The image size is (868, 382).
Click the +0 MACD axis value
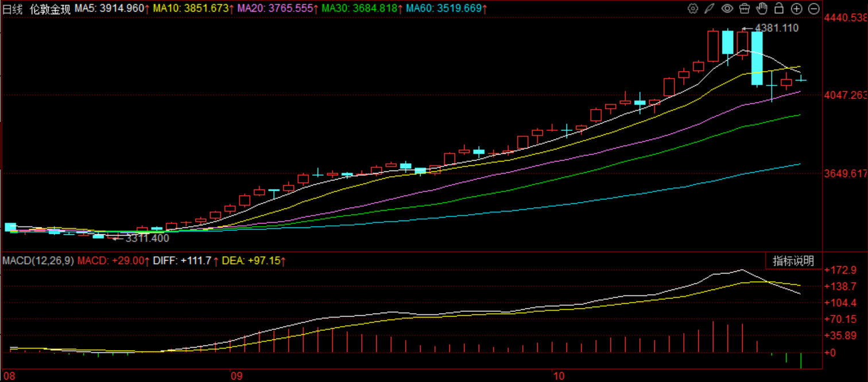831,352
